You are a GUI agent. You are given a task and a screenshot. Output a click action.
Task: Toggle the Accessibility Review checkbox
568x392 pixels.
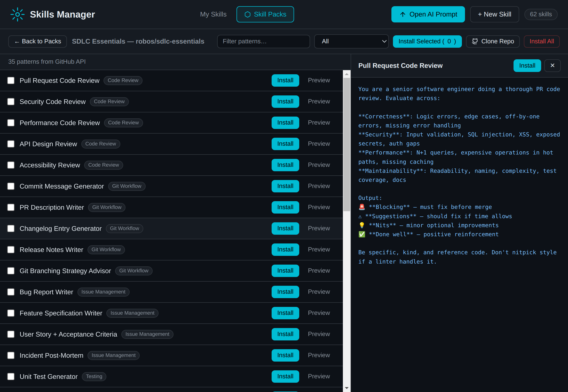click(x=11, y=165)
